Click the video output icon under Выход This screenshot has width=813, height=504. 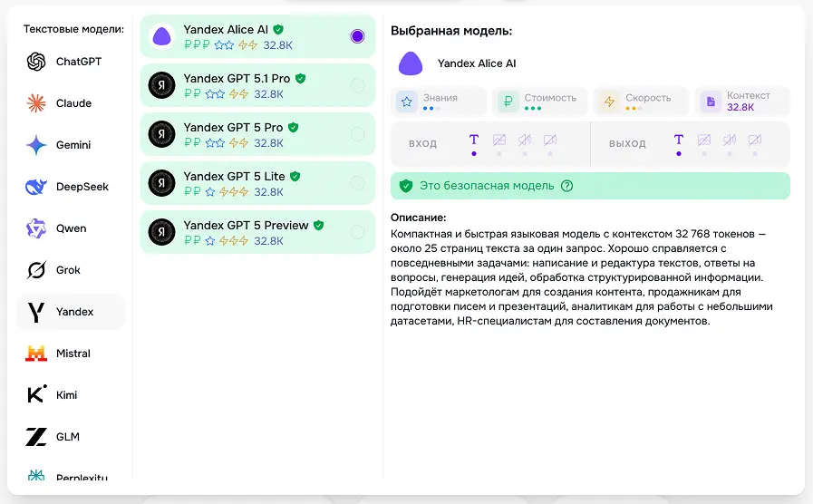(x=755, y=140)
